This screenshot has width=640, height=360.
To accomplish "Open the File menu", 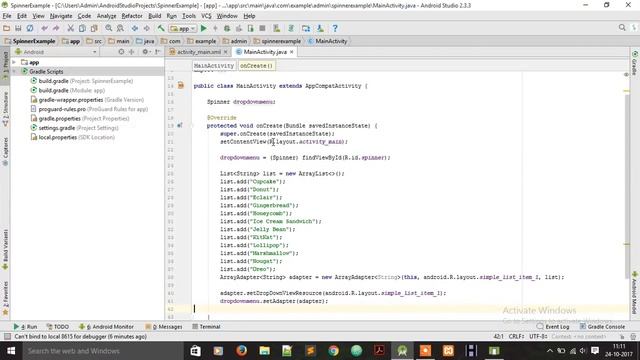I will 7,16.
